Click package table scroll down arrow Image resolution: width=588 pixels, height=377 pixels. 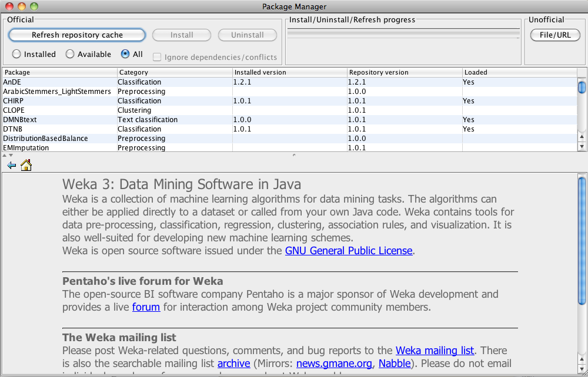pyautogui.click(x=582, y=146)
